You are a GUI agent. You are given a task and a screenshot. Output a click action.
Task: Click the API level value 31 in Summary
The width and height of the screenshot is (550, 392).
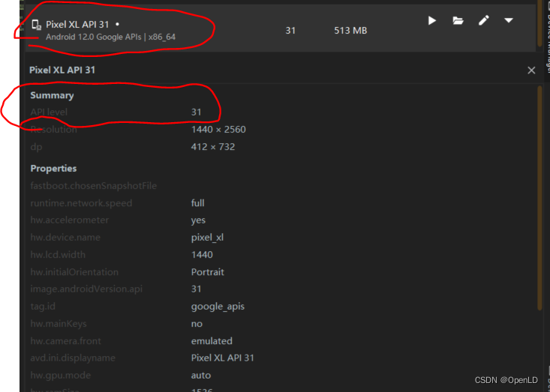tap(196, 112)
